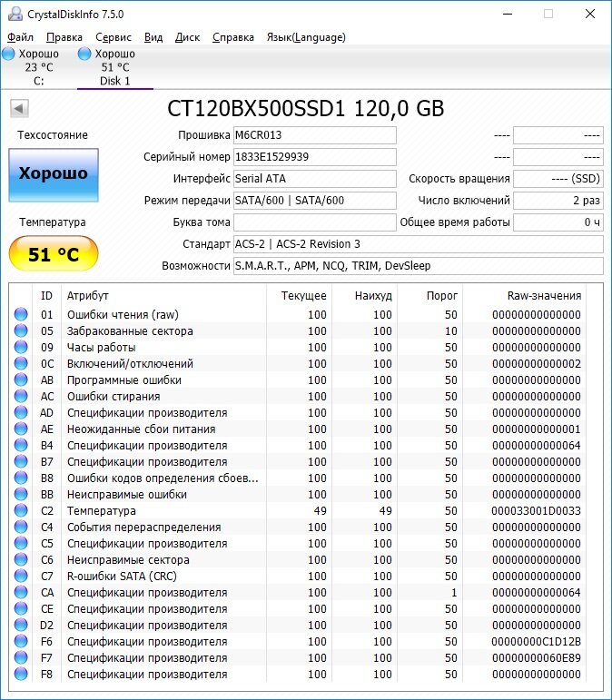
Task: Click status icon for attribute C5
Action: point(21,543)
